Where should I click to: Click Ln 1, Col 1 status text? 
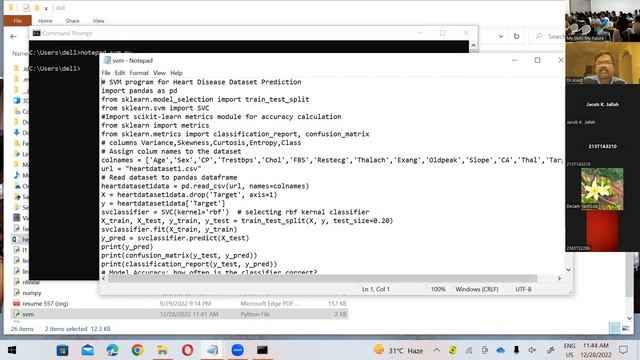click(376, 289)
